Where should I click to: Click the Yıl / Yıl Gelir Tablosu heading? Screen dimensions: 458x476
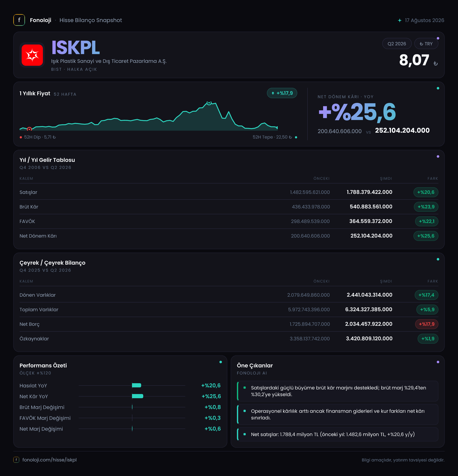coord(47,160)
